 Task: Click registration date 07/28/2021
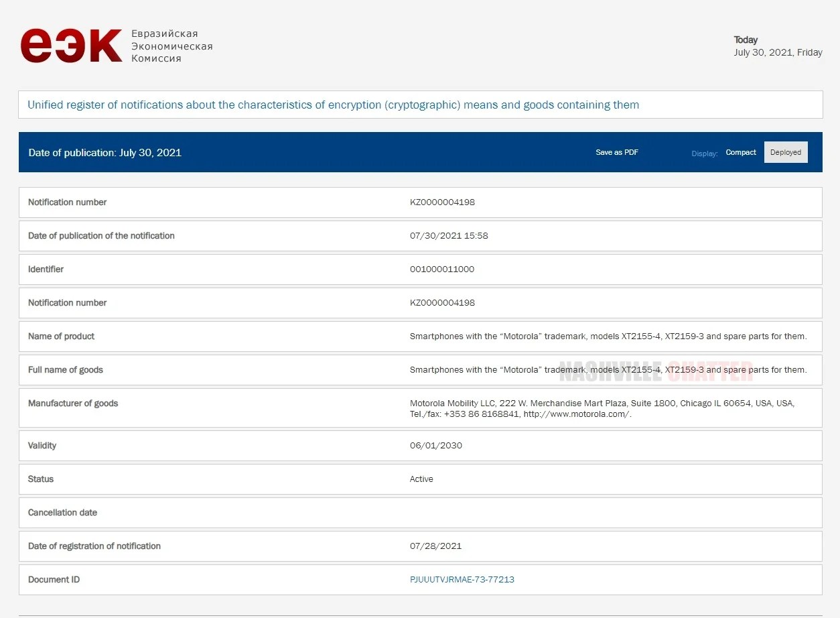(436, 546)
